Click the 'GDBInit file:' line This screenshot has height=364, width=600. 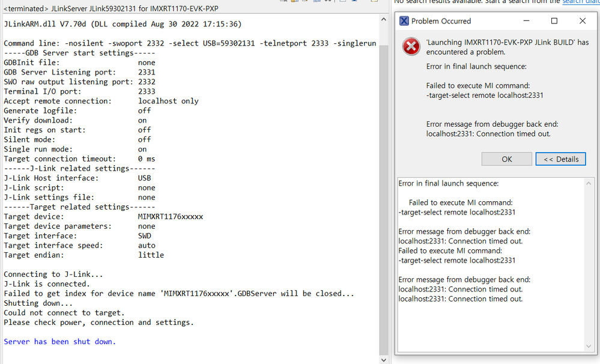pos(79,62)
